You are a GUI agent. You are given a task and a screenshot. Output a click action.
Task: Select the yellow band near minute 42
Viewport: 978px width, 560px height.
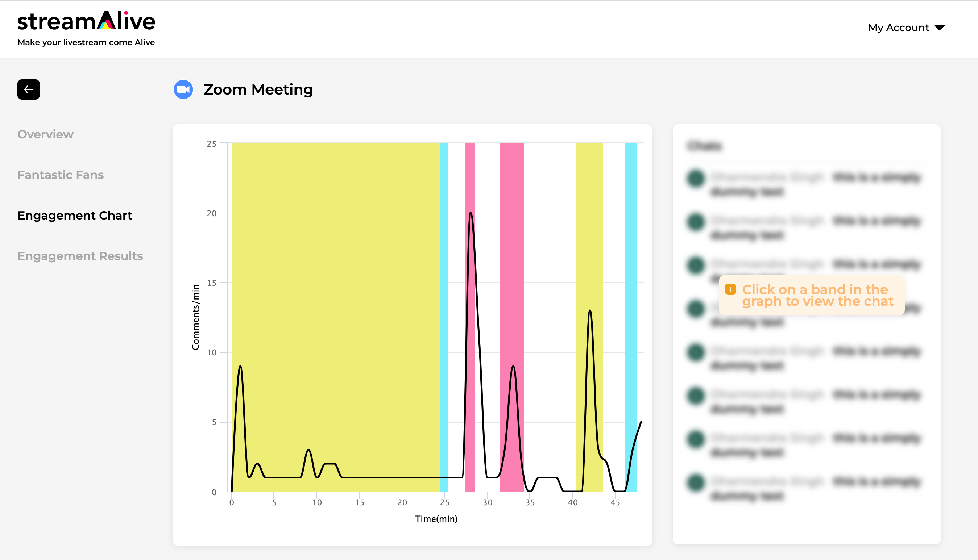(x=589, y=317)
